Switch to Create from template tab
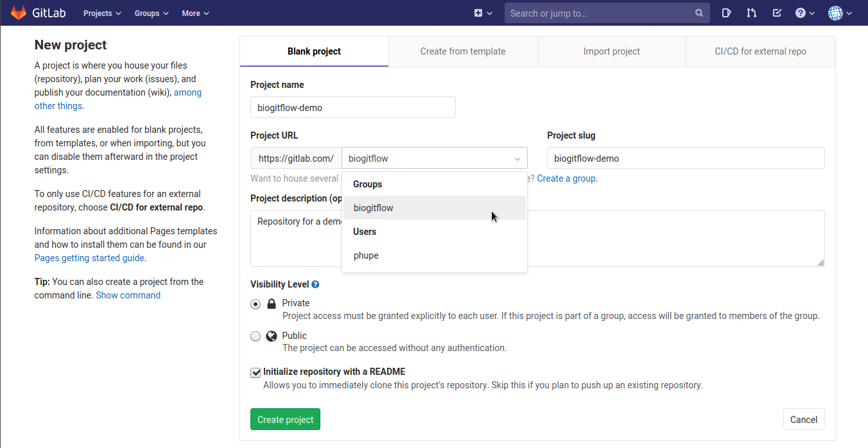 click(463, 51)
